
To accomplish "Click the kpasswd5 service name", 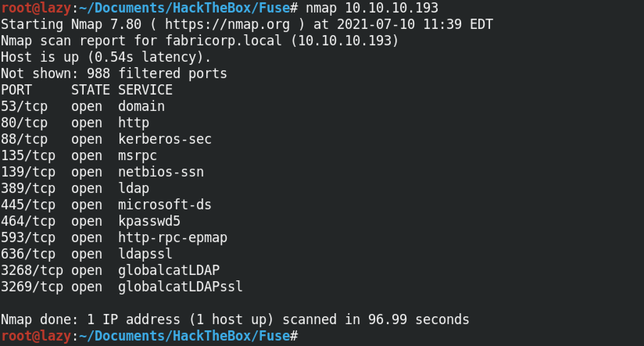I will pos(149,221).
